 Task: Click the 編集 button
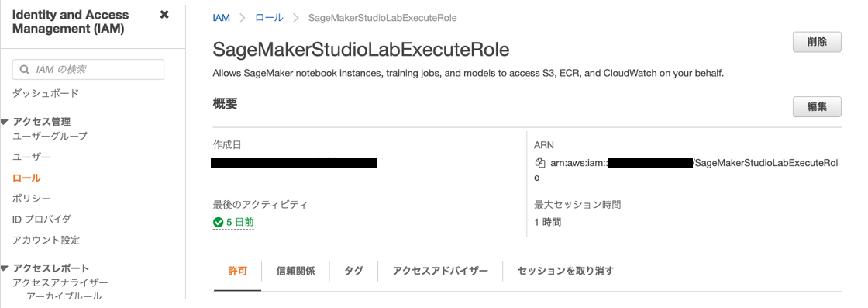[x=817, y=107]
